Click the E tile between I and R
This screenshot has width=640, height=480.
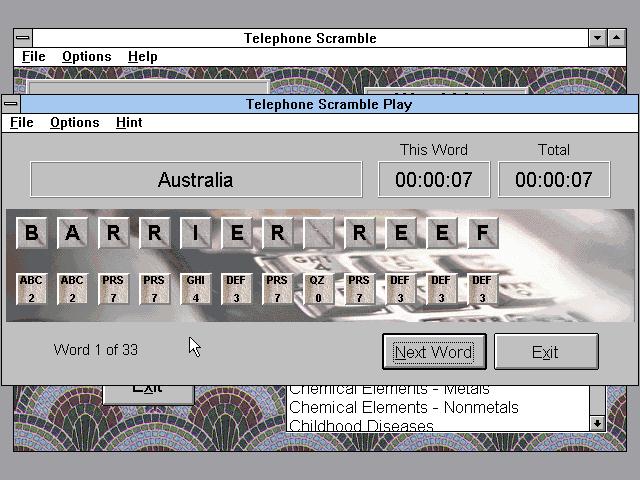(x=237, y=233)
